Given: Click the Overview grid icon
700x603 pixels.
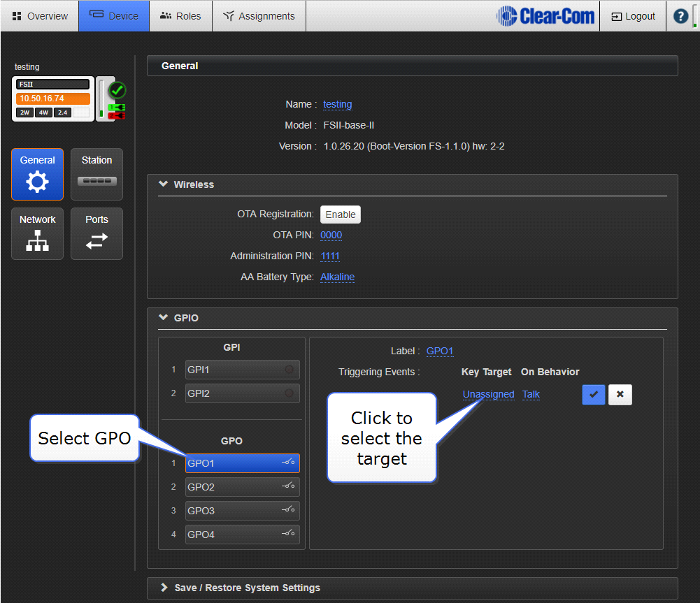Looking at the screenshot, I should click(17, 16).
